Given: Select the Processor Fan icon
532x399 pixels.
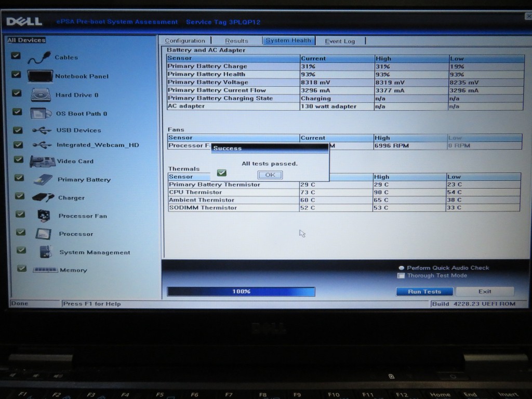Looking at the screenshot, I should 44,216.
